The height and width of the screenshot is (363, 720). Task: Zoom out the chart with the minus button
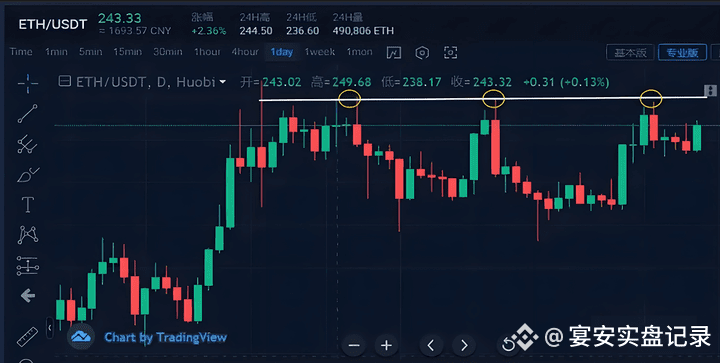point(354,345)
